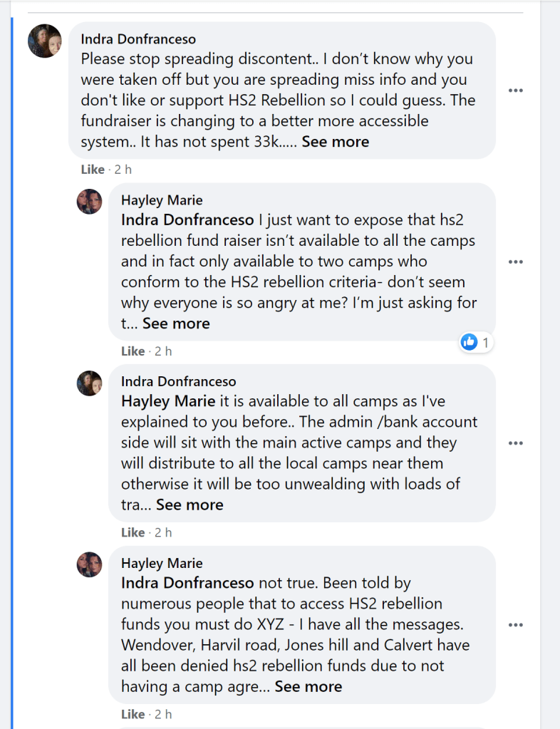Open options menu for Hayley's first reply
560x729 pixels.
pos(516,262)
